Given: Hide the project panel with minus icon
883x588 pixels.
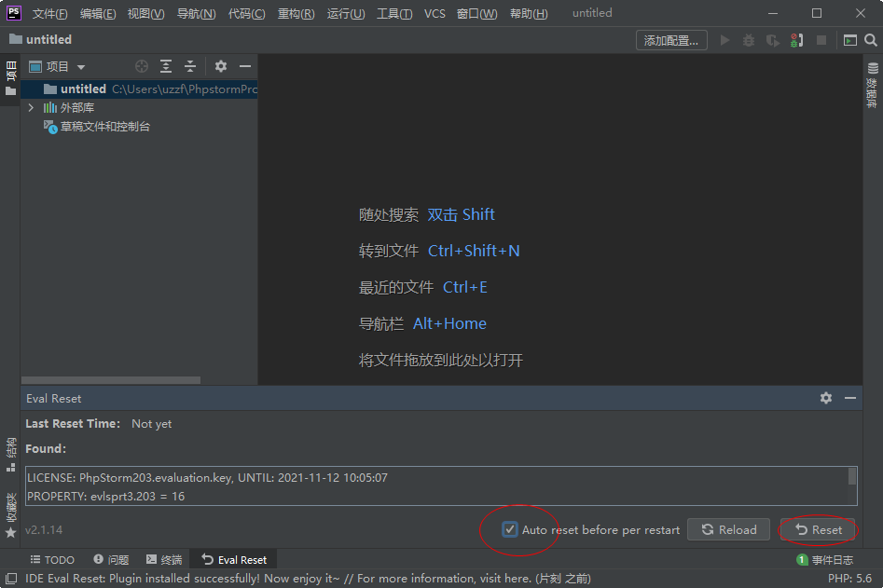Looking at the screenshot, I should [245, 66].
